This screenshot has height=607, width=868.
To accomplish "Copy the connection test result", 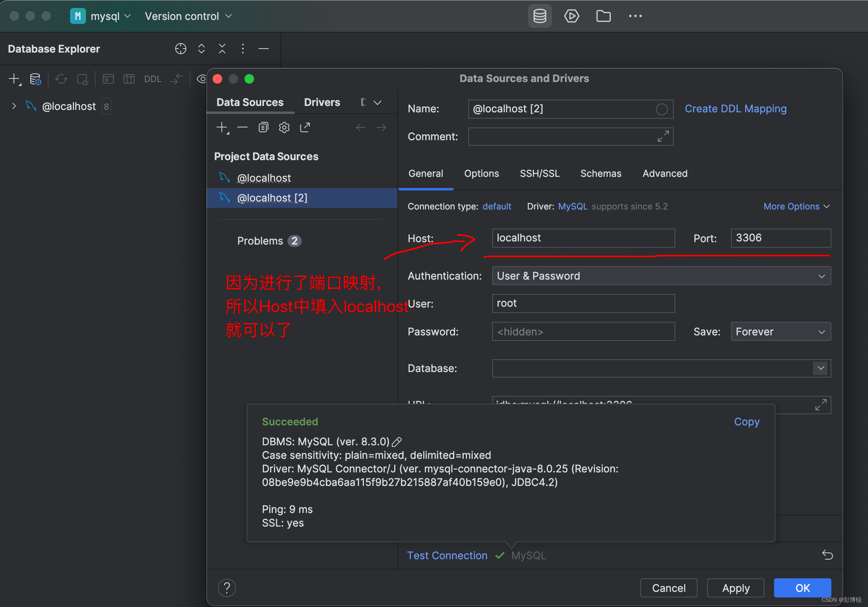I will point(747,422).
